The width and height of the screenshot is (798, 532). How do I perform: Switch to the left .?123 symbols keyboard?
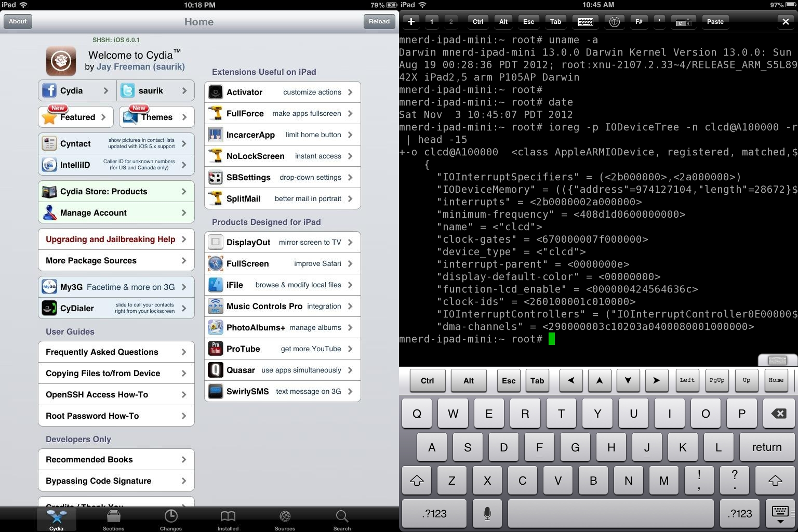pos(435,514)
